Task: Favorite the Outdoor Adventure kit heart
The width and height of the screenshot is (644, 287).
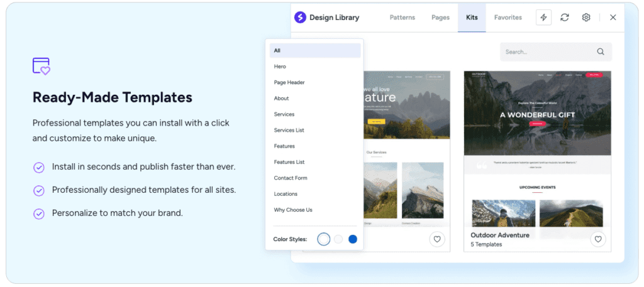Action: 598,239
